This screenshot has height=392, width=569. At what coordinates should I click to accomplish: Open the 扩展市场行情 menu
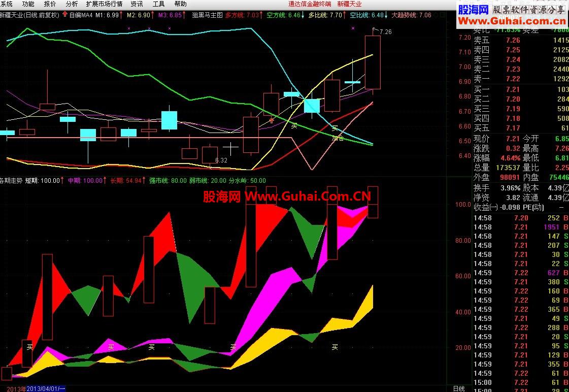click(104, 4)
